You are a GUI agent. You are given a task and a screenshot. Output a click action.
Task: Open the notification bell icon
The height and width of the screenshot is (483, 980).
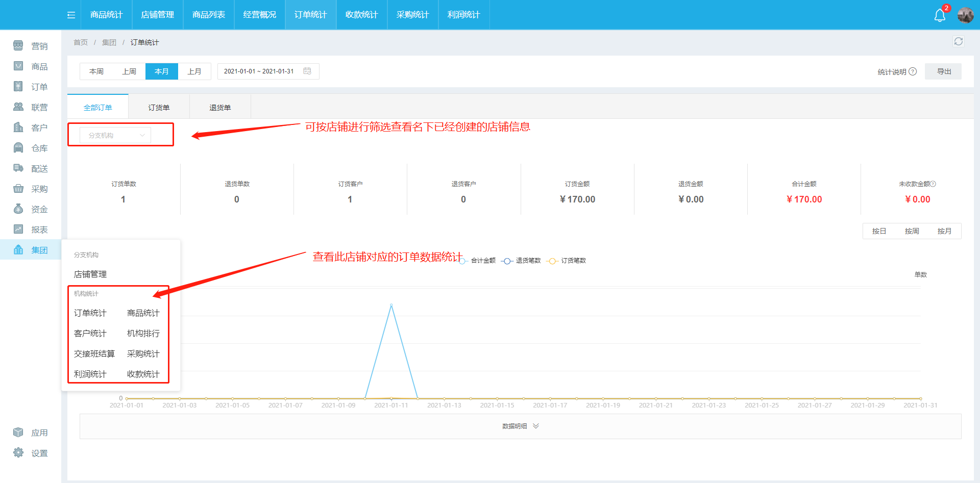[940, 15]
